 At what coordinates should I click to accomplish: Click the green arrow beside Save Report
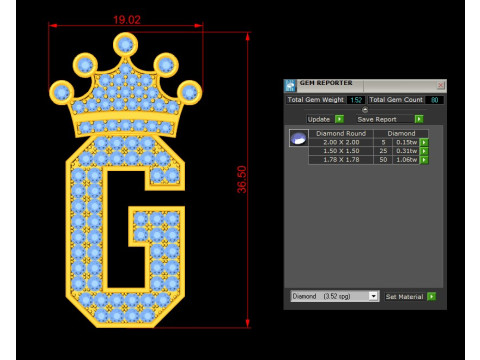tap(419, 119)
